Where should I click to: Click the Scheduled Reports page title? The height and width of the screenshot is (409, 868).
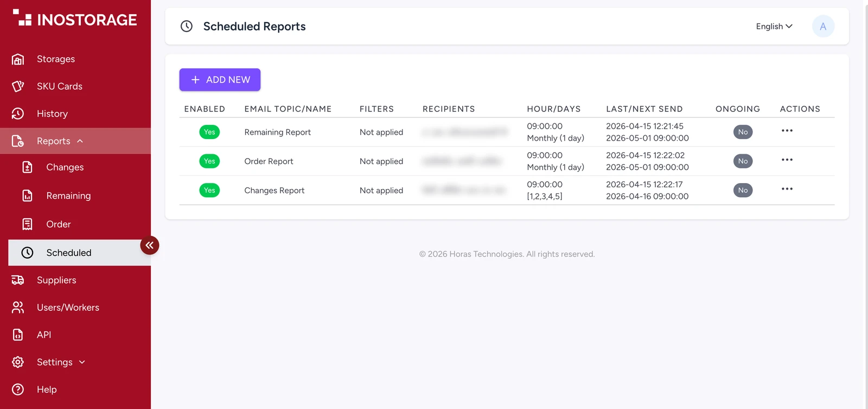(254, 26)
